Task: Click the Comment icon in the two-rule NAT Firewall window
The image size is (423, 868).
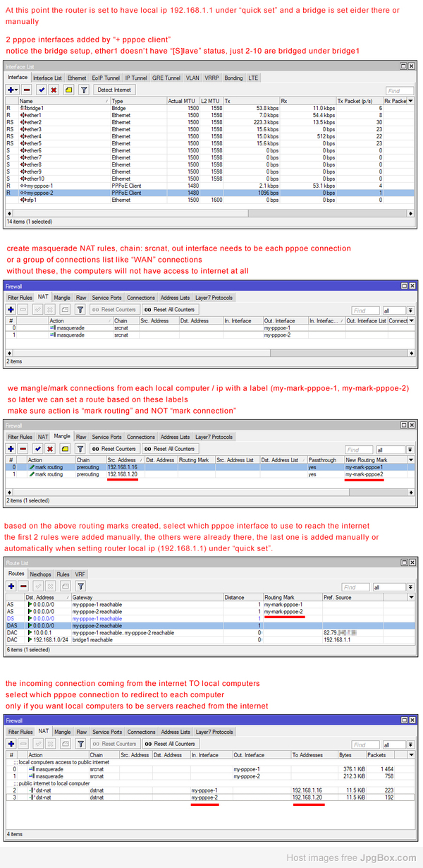Action: [x=66, y=309]
